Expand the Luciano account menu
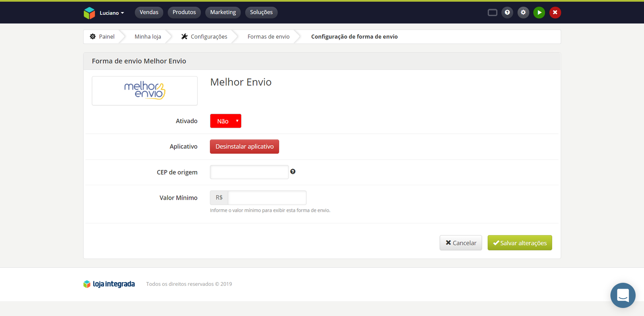Viewport: 644px width, 316px height. pos(111,13)
